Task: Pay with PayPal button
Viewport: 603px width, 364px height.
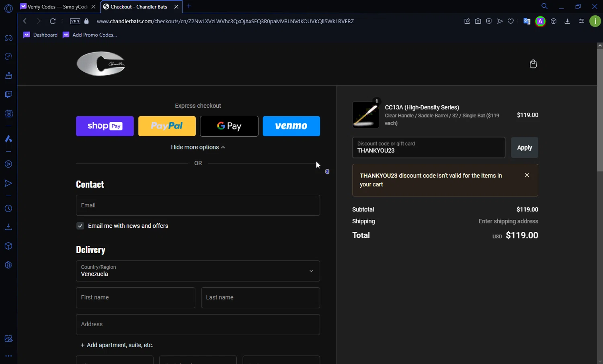Action: click(167, 126)
